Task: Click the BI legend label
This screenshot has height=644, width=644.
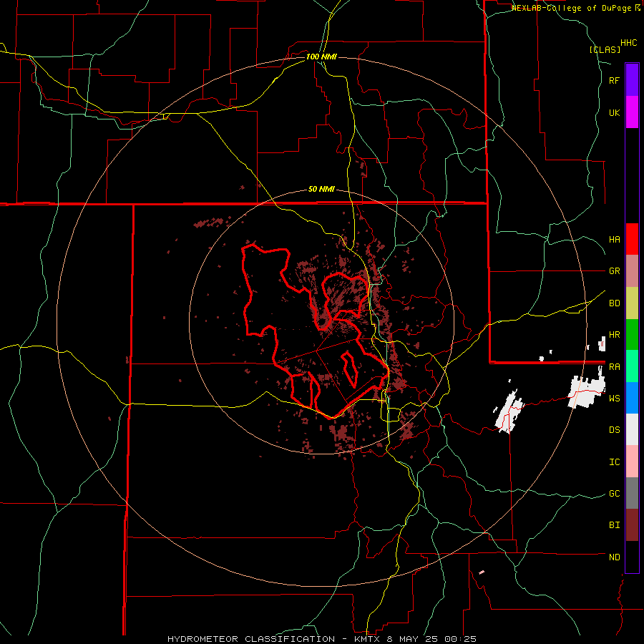Action: pos(614,525)
